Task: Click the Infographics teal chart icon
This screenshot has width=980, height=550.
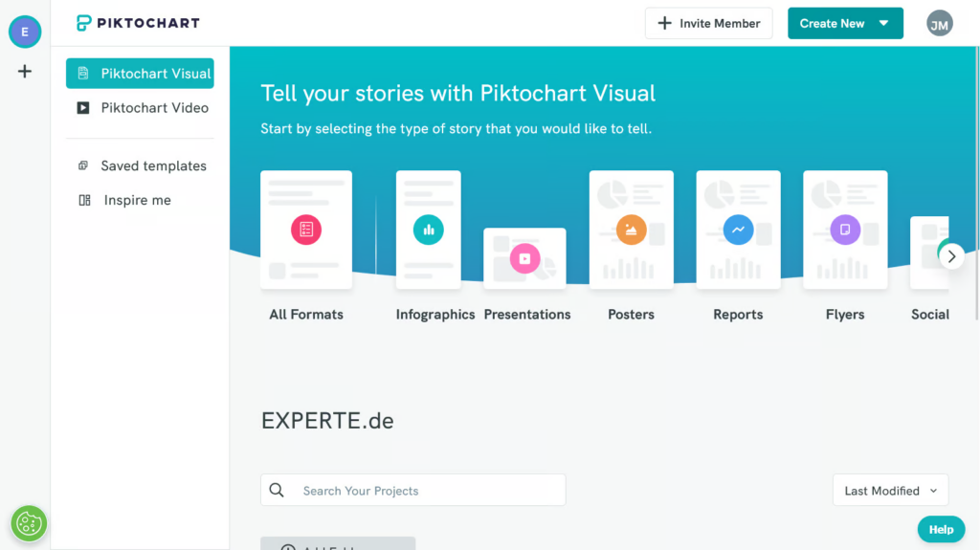Action: click(x=428, y=230)
